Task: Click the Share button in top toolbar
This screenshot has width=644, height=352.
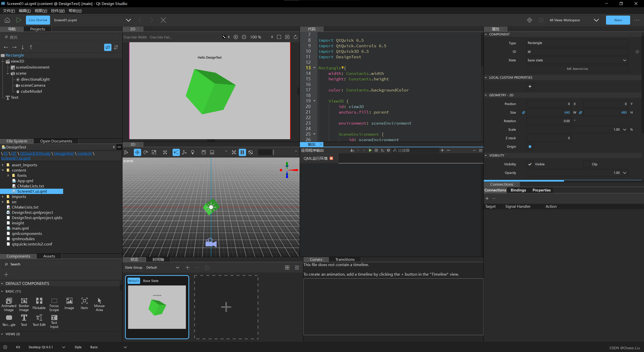Action: tap(618, 20)
